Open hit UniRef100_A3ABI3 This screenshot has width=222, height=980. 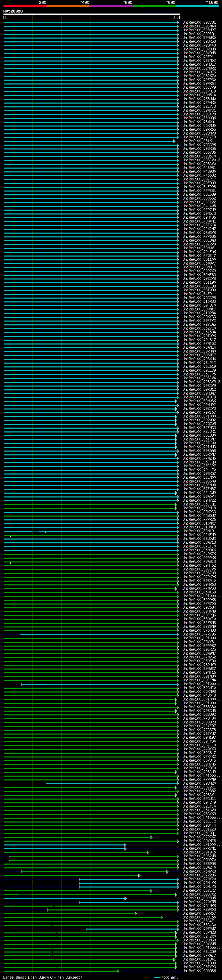tap(199, 561)
